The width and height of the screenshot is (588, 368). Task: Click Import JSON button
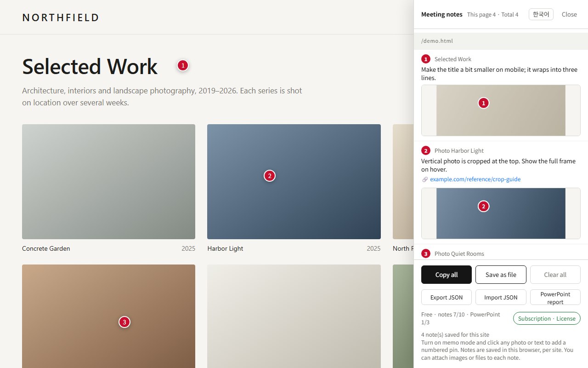[x=501, y=297]
